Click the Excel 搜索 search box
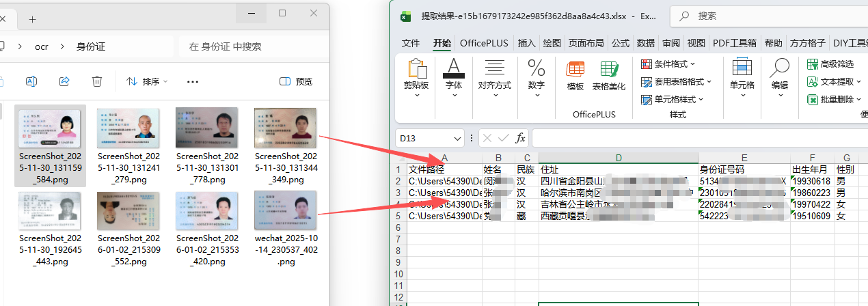 769,16
